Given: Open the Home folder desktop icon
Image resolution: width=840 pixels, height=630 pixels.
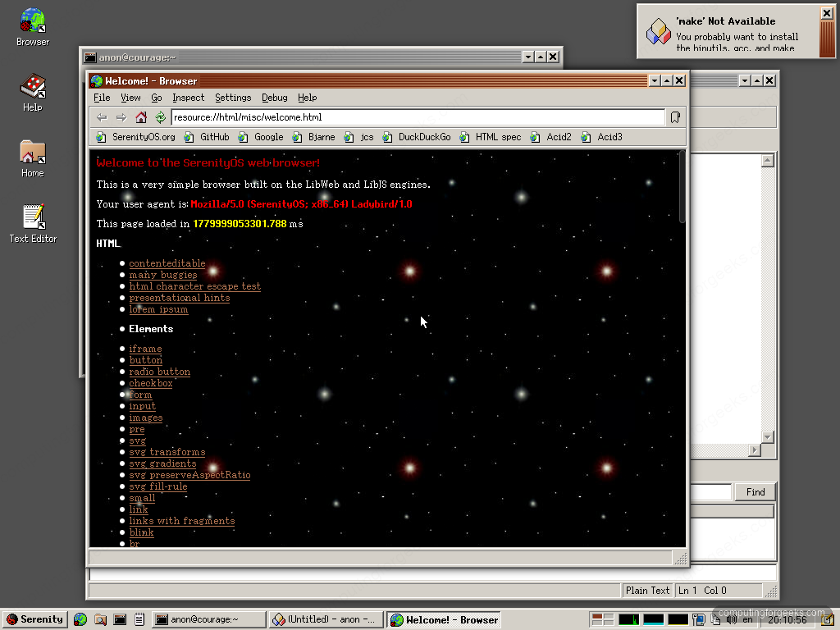Looking at the screenshot, I should click(x=33, y=158).
